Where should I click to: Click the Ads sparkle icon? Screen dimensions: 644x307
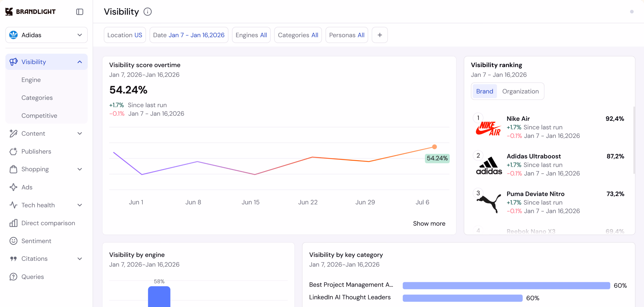13,187
